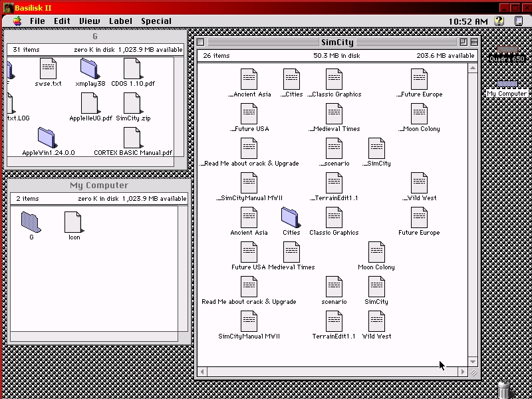Select the G drive icon in My Computer window
This screenshot has width=532, height=399.
[x=31, y=221]
